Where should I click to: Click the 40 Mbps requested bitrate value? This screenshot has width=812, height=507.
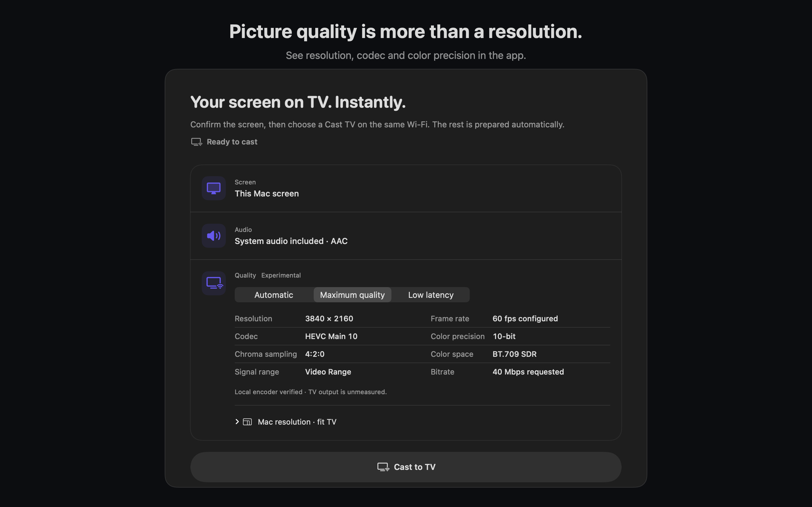click(x=528, y=372)
